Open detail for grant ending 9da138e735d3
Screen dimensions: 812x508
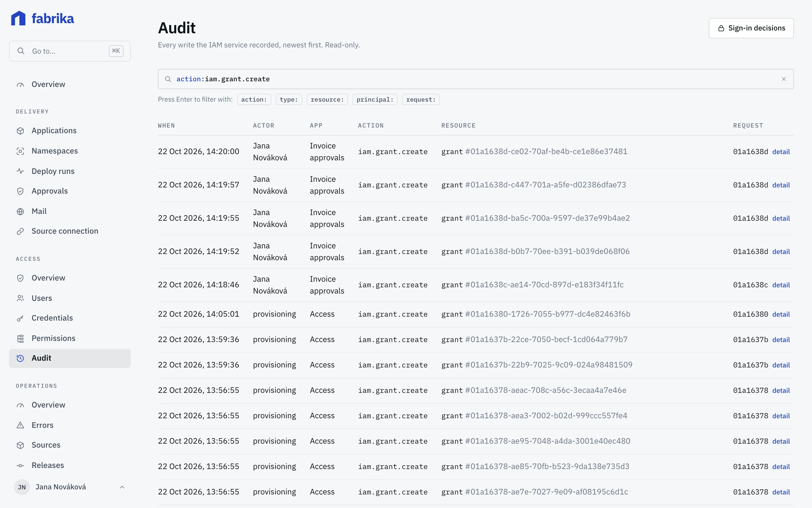tap(781, 467)
